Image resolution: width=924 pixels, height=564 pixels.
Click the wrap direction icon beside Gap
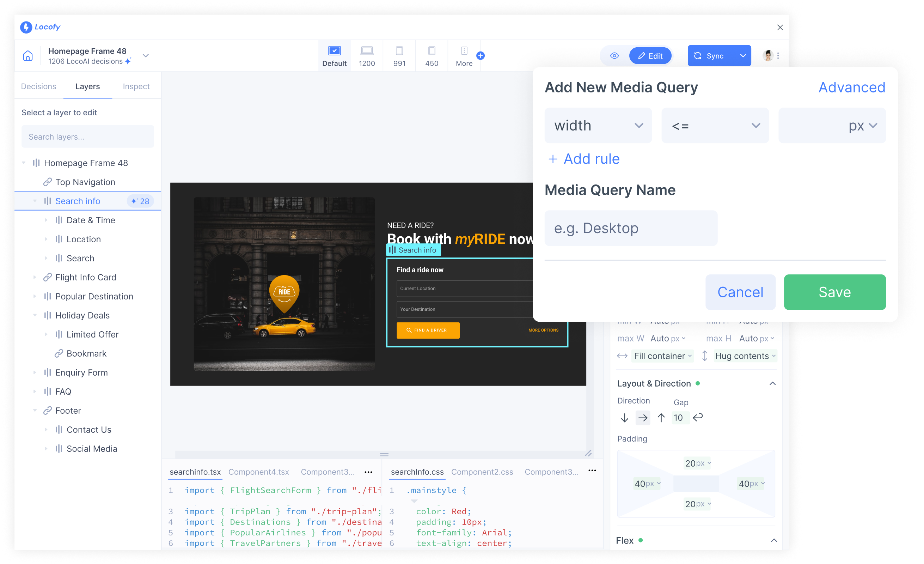point(698,417)
